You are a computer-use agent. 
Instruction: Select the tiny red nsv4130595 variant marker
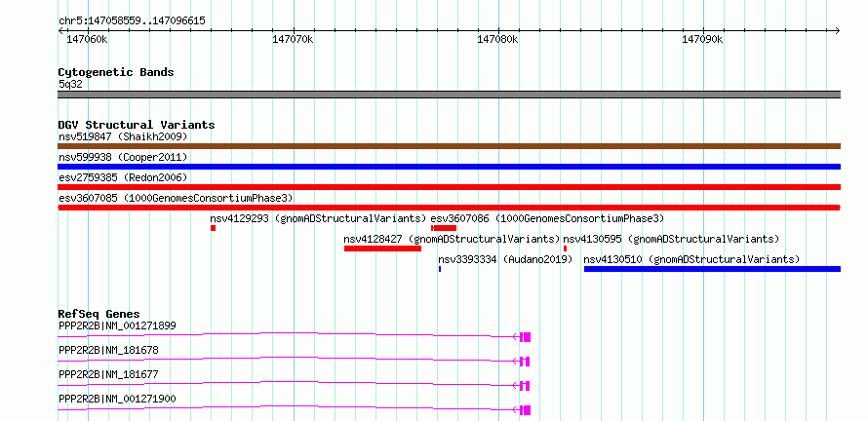pos(566,249)
